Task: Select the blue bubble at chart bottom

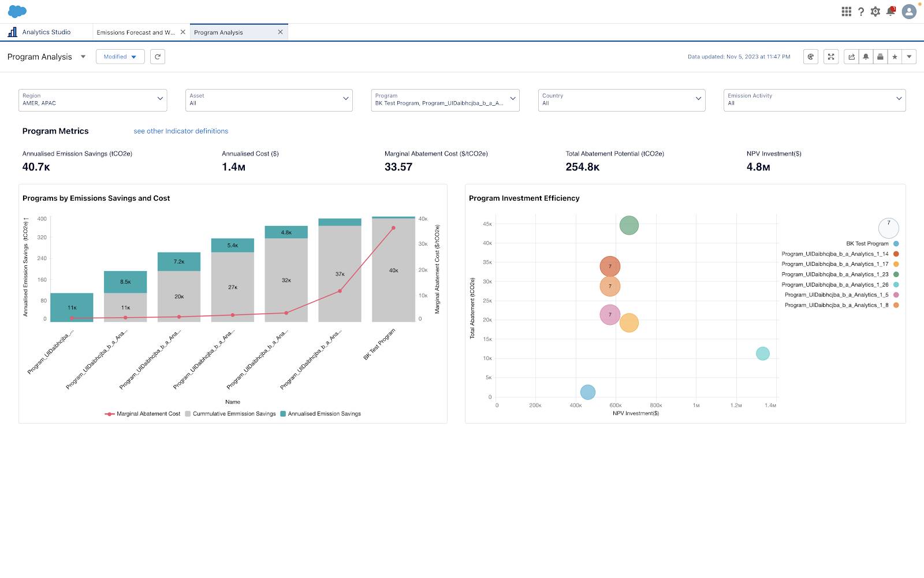Action: (587, 392)
